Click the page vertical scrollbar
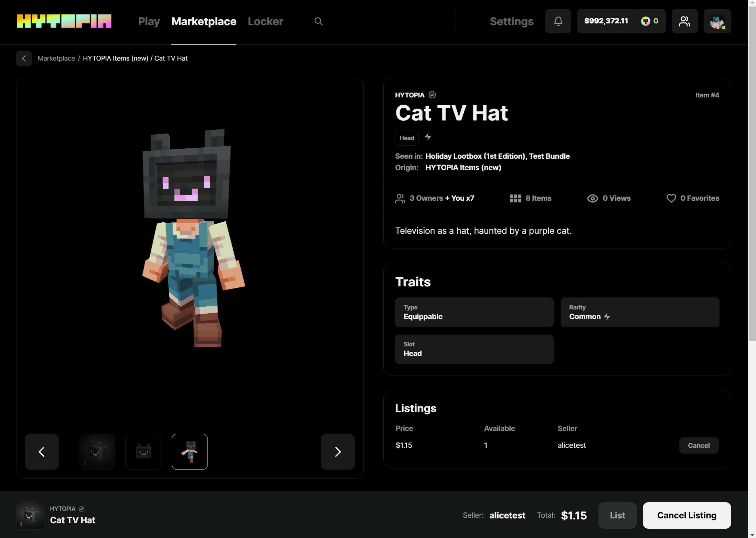 click(x=752, y=172)
